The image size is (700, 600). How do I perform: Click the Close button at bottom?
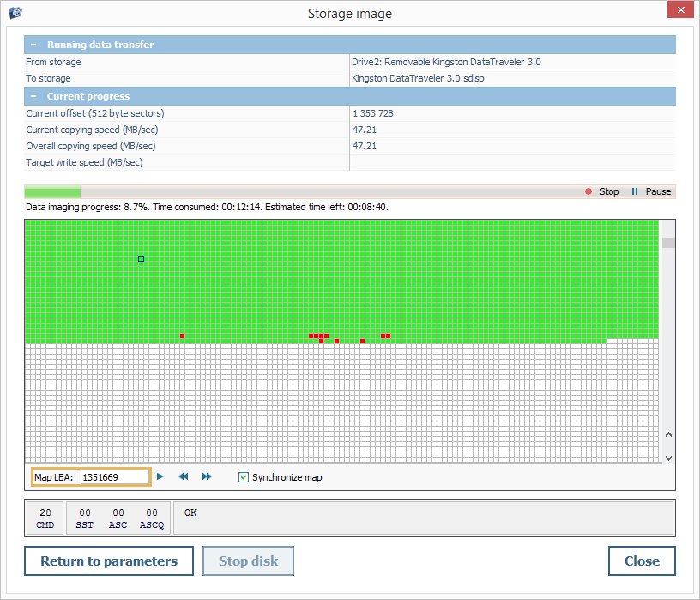[x=642, y=561]
